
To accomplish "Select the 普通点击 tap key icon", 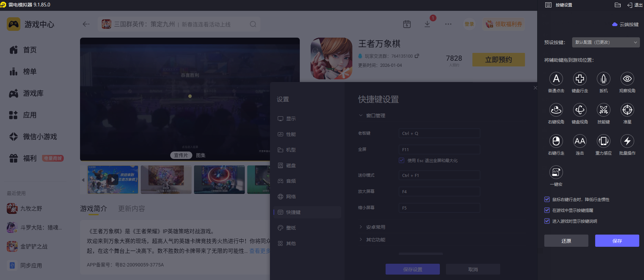I will tap(556, 79).
